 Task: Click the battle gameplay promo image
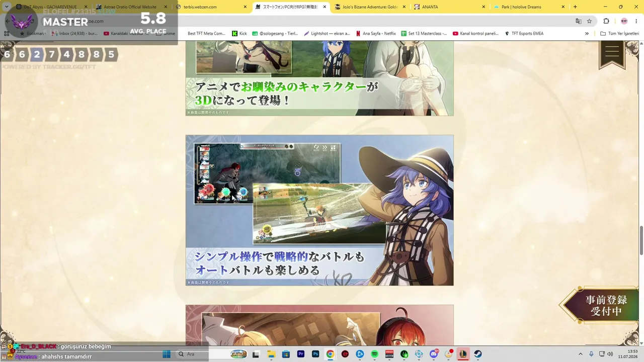319,210
